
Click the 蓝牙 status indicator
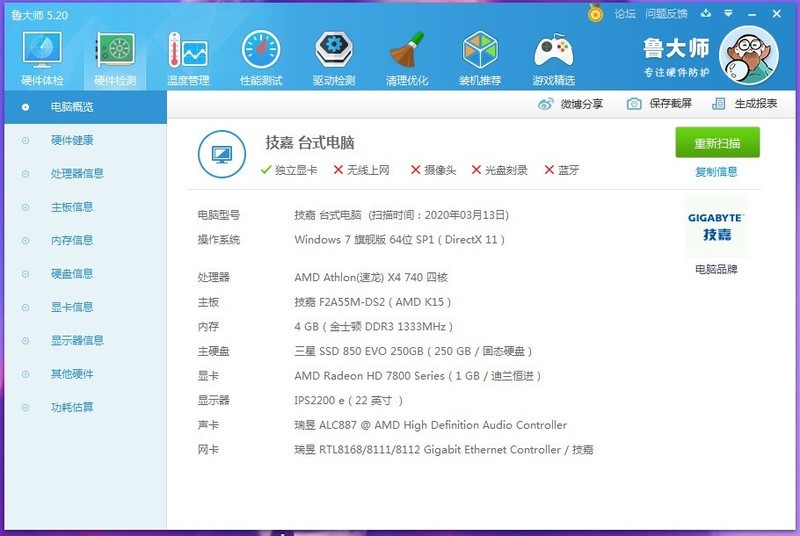[562, 170]
